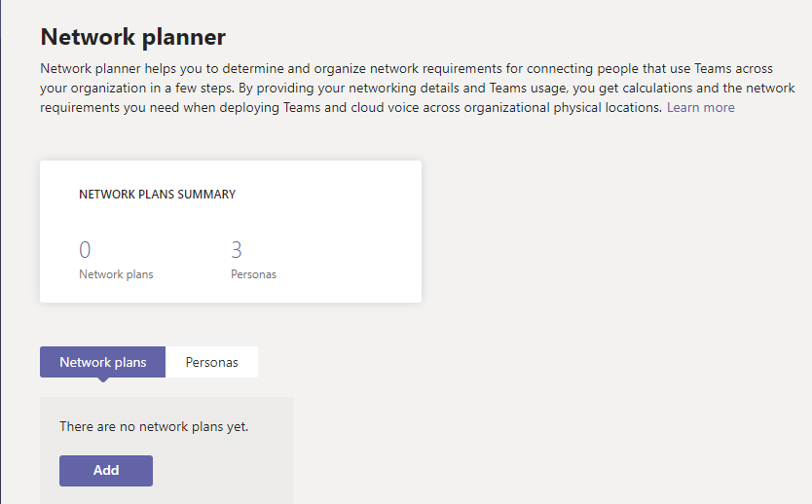This screenshot has height=504, width=812.
Task: Click the NETWORK PLANS SUMMARY card title
Action: [157, 194]
